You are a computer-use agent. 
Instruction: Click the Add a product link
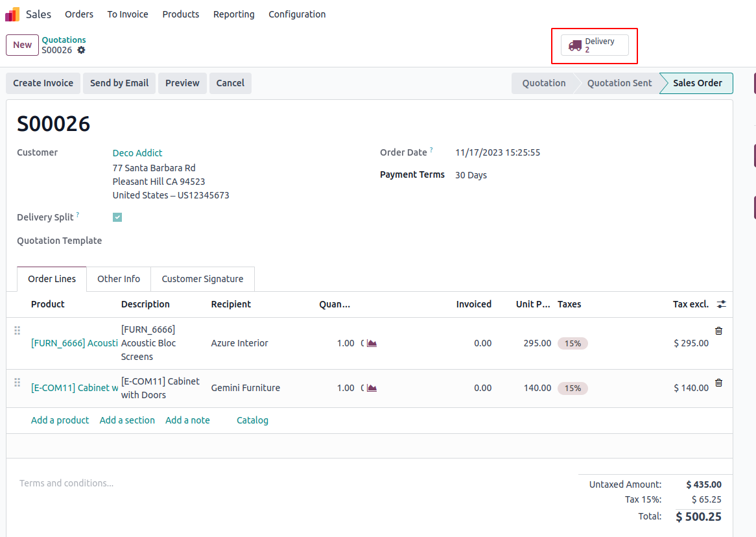coord(60,420)
